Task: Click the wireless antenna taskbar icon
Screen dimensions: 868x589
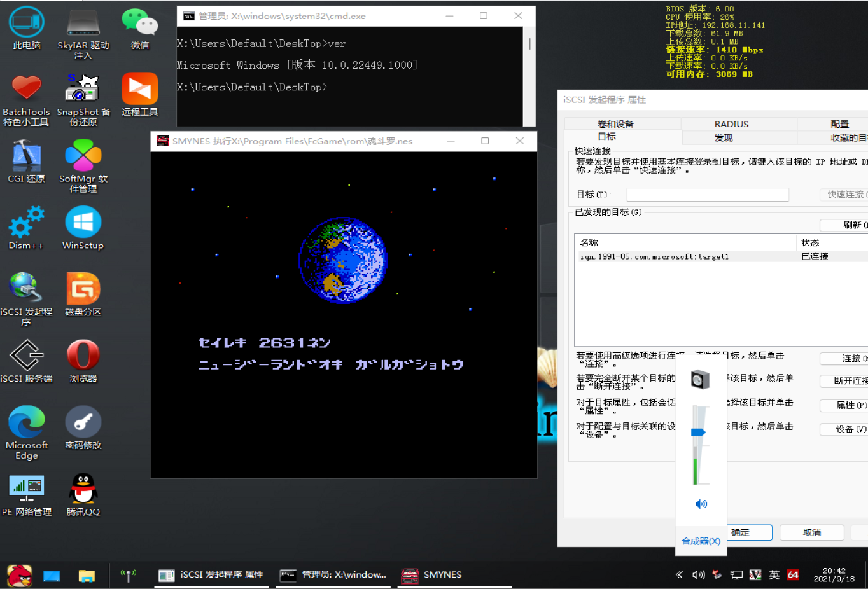Action: pyautogui.click(x=129, y=576)
